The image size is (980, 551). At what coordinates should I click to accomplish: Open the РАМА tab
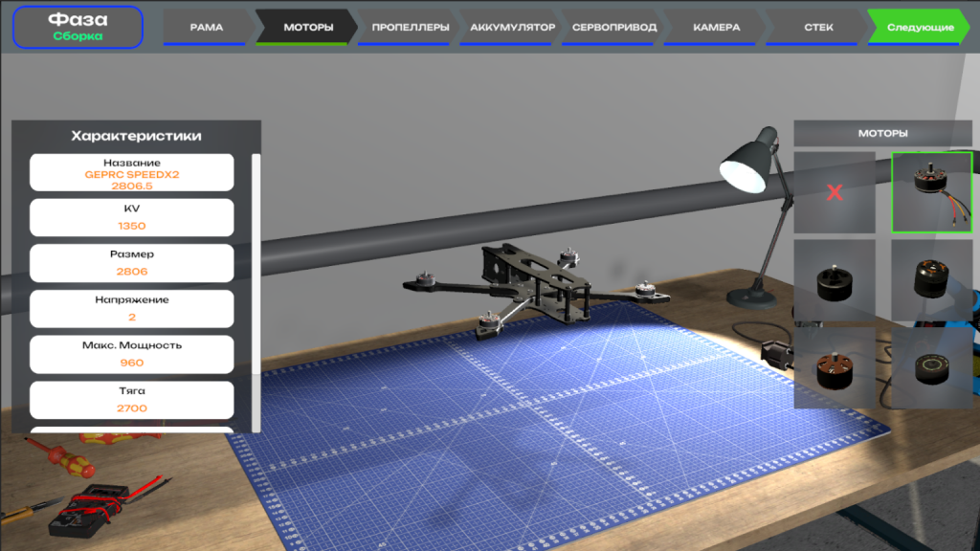(x=206, y=27)
